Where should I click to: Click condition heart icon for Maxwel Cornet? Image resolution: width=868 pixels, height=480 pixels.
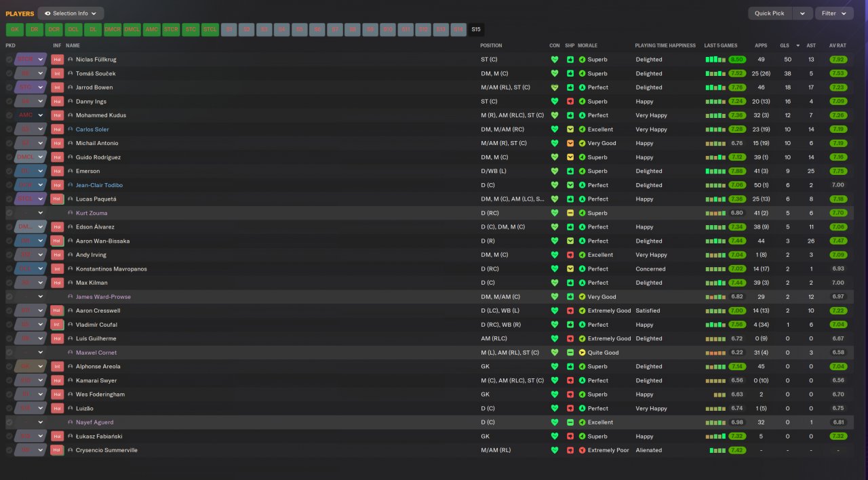[x=555, y=353]
